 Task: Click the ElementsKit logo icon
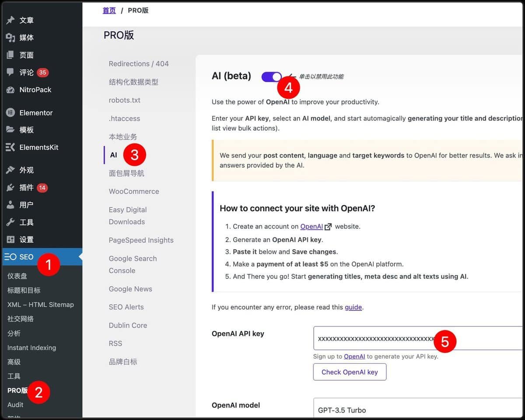pos(10,147)
